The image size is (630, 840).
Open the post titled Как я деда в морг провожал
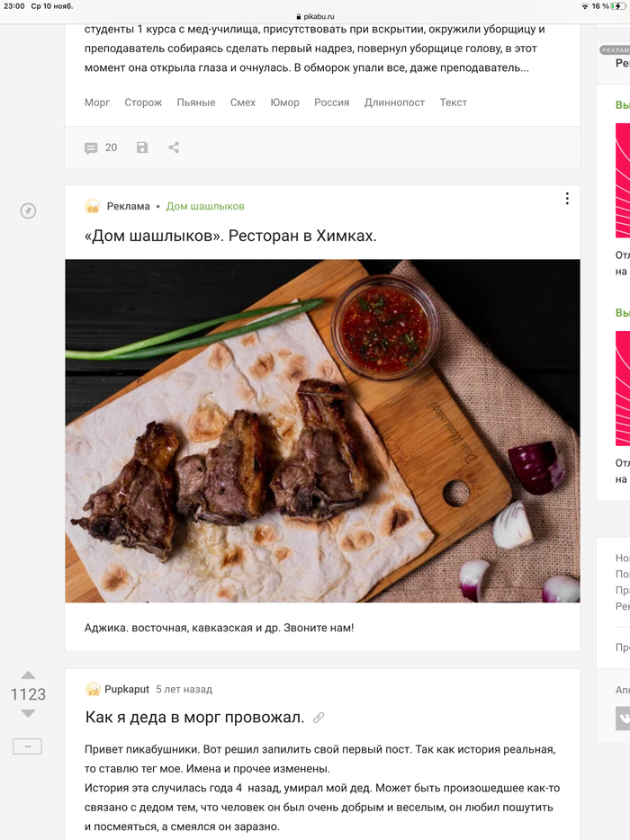[194, 717]
